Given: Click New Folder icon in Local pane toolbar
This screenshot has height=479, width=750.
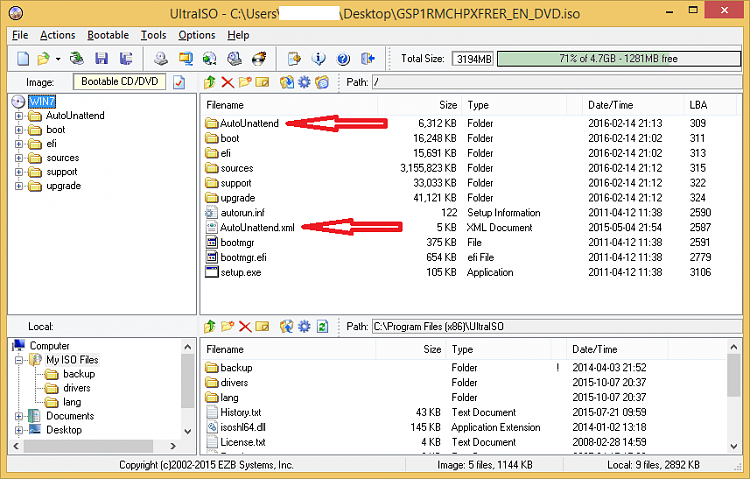Looking at the screenshot, I should coord(227,326).
